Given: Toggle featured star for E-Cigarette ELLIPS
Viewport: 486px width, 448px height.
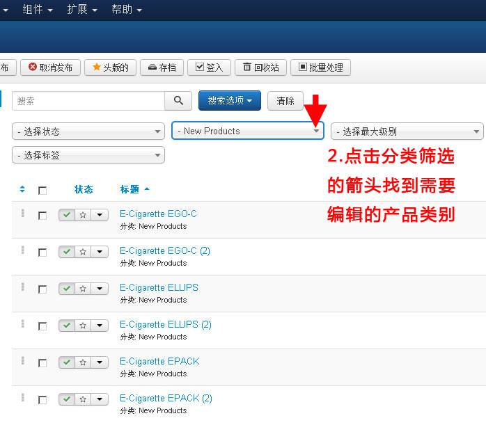Looking at the screenshot, I should pyautogui.click(x=83, y=288).
